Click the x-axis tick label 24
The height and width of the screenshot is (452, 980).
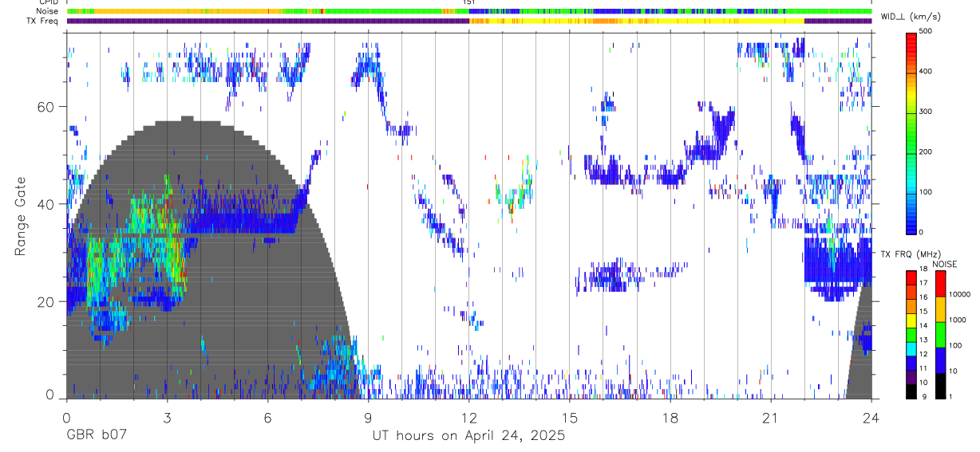[871, 418]
